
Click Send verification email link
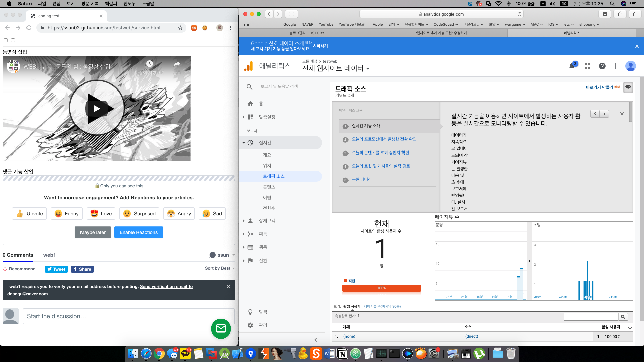tap(166, 287)
